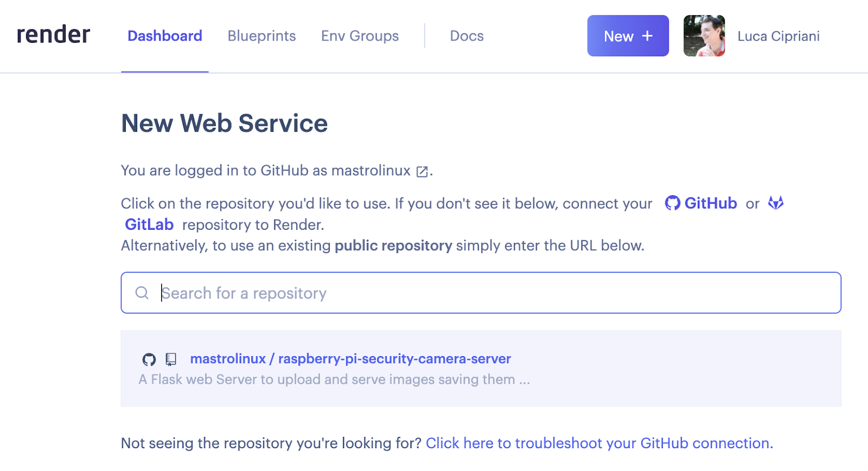Viewport: 868px width, 471px height.
Task: Click the GitLab fox icon
Action: point(776,203)
